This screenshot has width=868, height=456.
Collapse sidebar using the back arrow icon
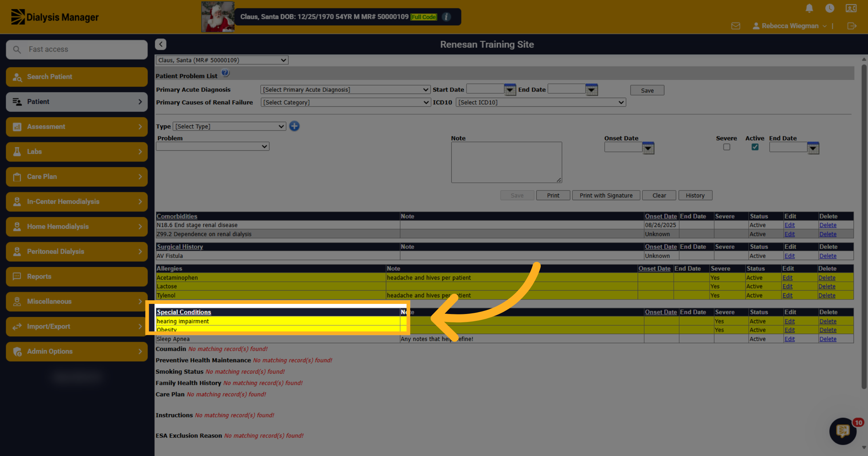(x=161, y=44)
